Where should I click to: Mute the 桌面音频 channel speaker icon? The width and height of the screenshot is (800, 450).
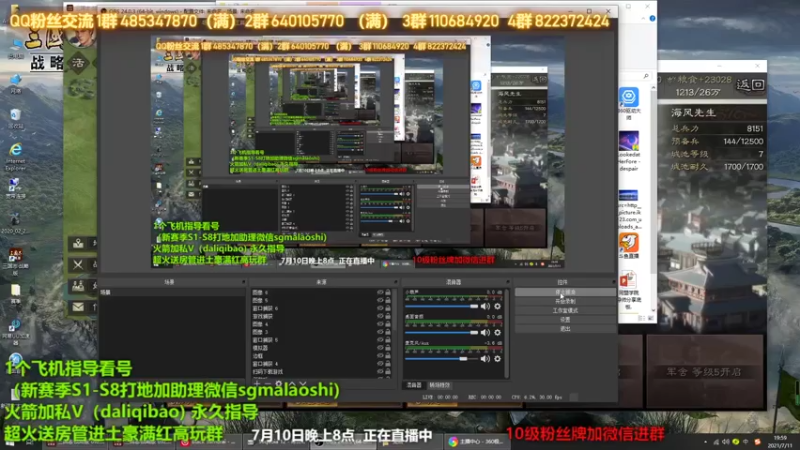(x=485, y=333)
